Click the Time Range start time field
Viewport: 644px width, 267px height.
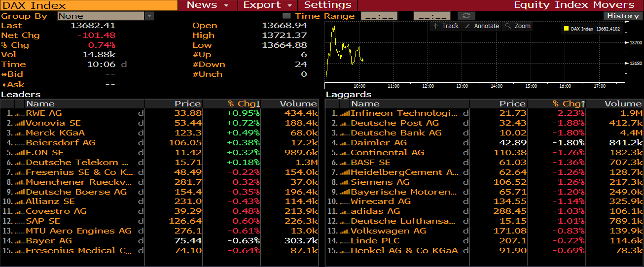(x=379, y=16)
